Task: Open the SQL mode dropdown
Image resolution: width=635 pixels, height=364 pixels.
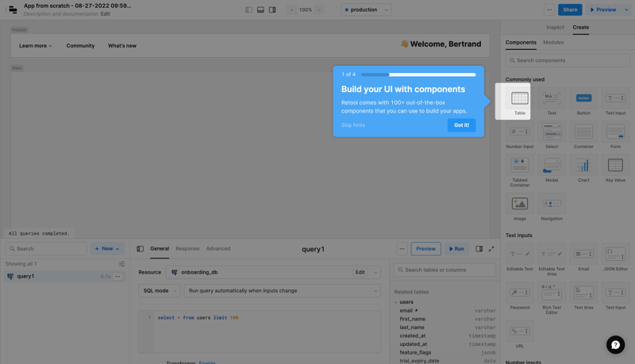Action: (160, 291)
